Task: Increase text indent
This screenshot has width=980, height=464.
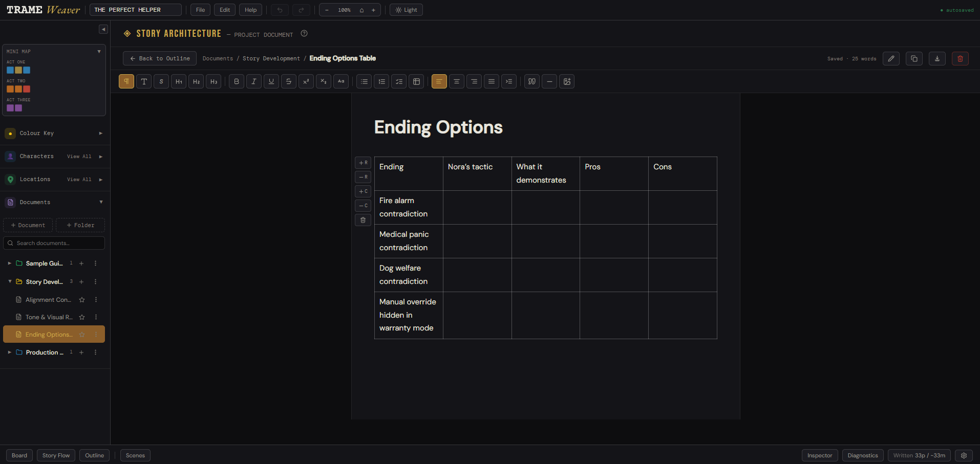Action: (509, 81)
